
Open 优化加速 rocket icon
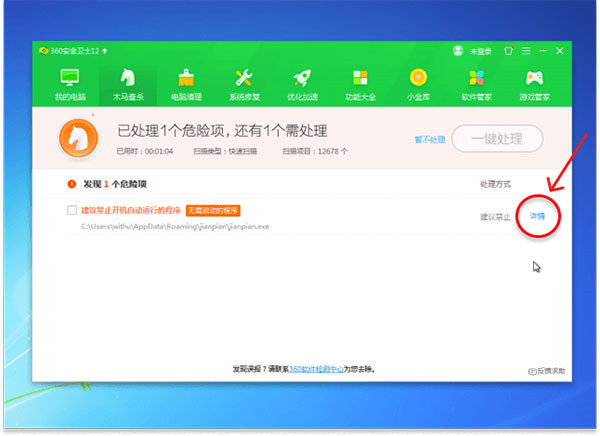click(x=302, y=78)
